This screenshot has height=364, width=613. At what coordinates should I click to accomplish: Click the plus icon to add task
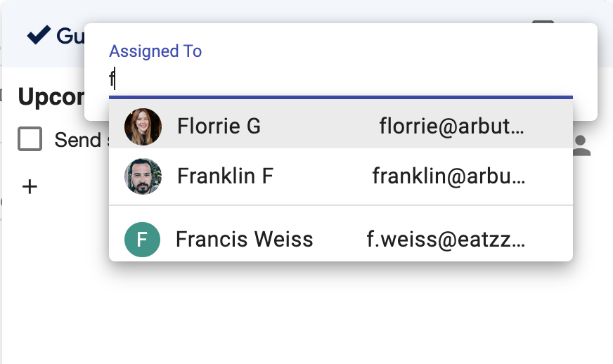30,187
